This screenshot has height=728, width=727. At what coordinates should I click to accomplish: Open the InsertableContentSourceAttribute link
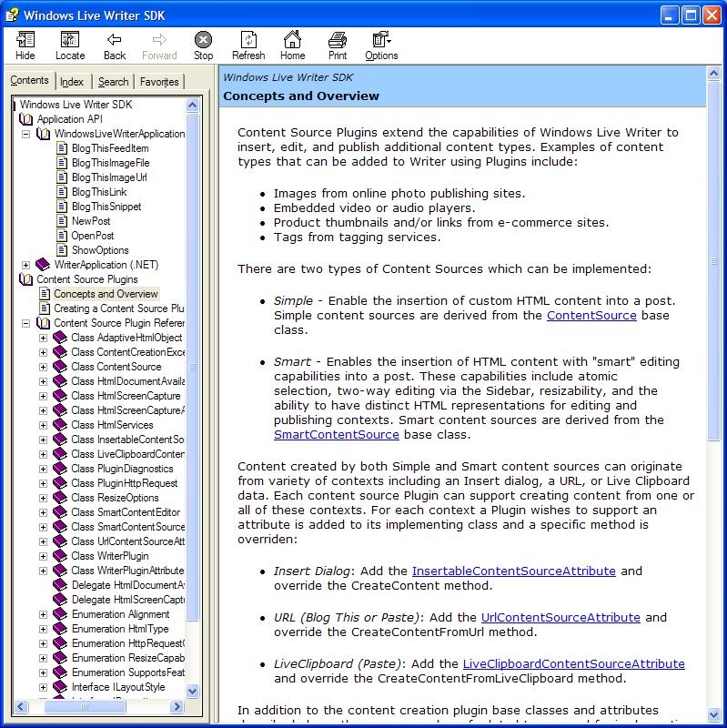[x=513, y=571]
